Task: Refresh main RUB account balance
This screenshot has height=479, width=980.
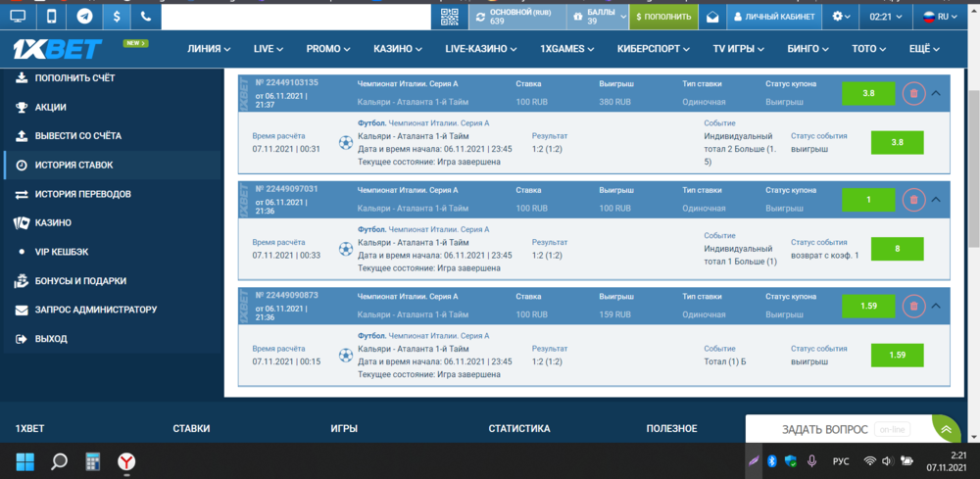Action: [480, 17]
